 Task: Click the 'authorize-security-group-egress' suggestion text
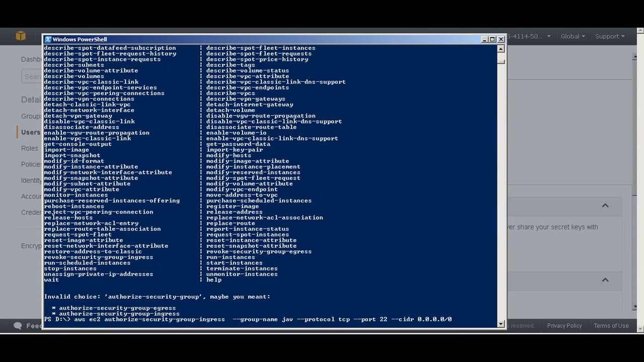(117, 308)
